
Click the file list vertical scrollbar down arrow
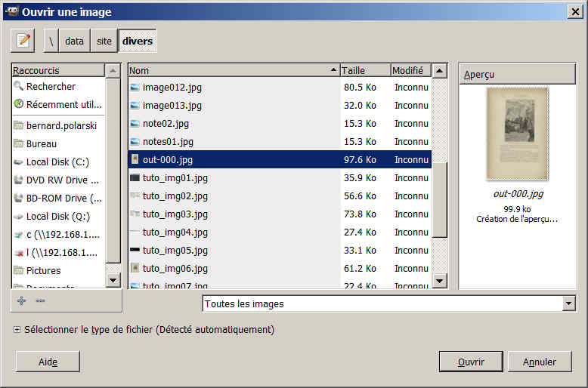click(x=440, y=281)
